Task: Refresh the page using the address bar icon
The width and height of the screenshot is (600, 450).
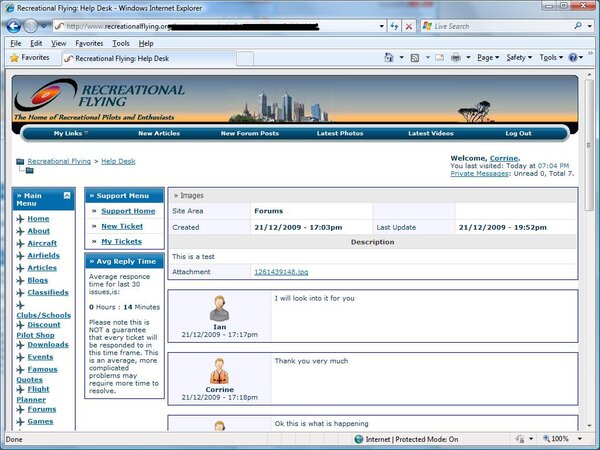Action: click(393, 26)
